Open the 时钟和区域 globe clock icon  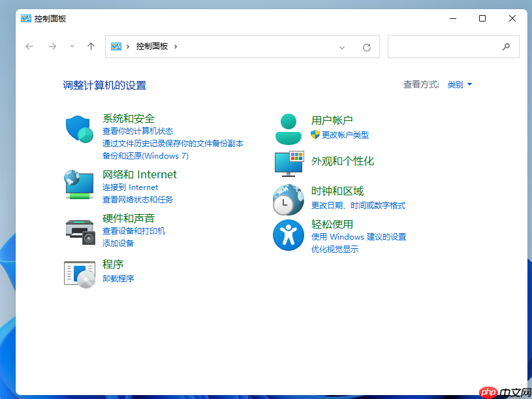(x=289, y=200)
